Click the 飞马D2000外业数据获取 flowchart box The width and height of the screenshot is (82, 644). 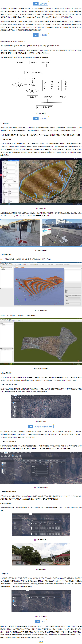[34, 72]
